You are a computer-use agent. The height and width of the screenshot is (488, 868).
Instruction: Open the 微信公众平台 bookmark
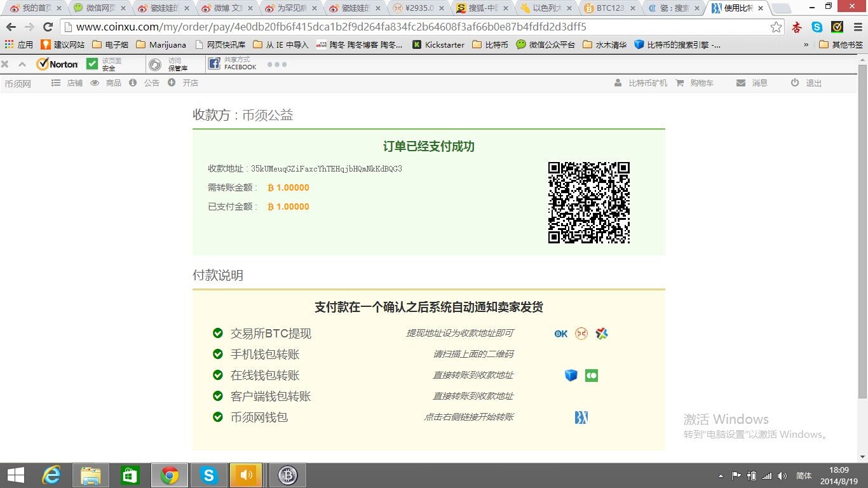(x=545, y=44)
